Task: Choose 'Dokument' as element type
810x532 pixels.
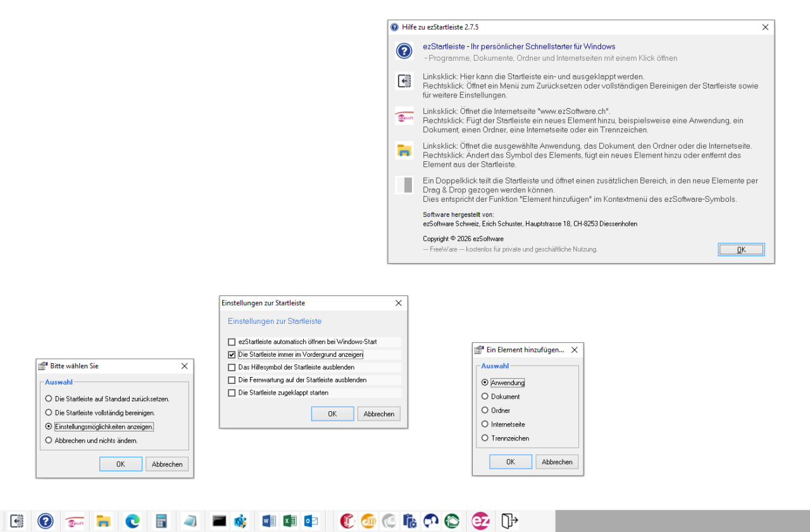Action: (501, 397)
